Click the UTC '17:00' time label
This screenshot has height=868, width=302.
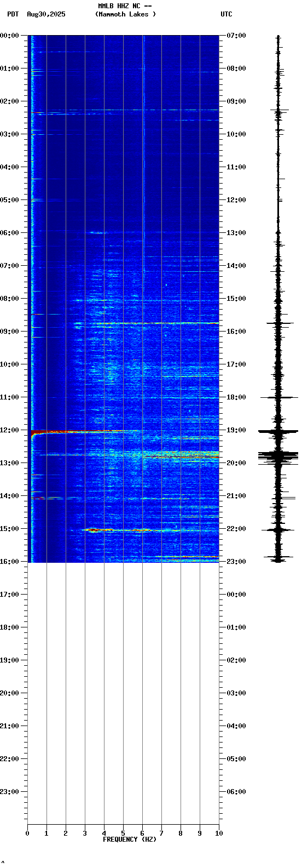click(x=236, y=364)
